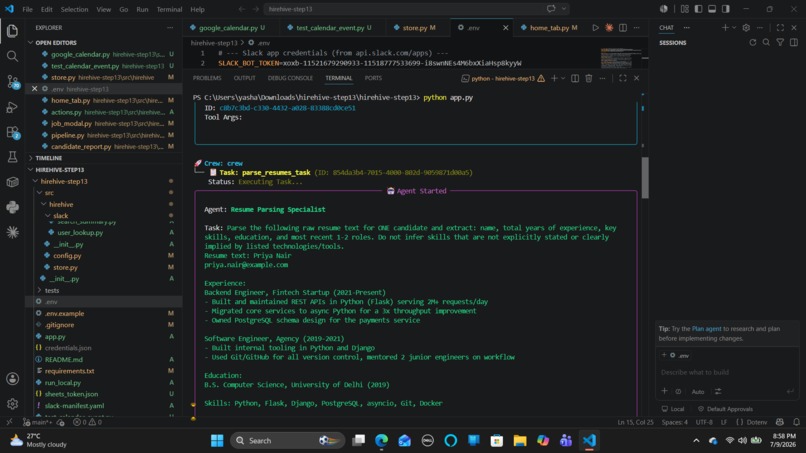806x453 pixels.
Task: Split the terminal pane
Action: (575, 78)
